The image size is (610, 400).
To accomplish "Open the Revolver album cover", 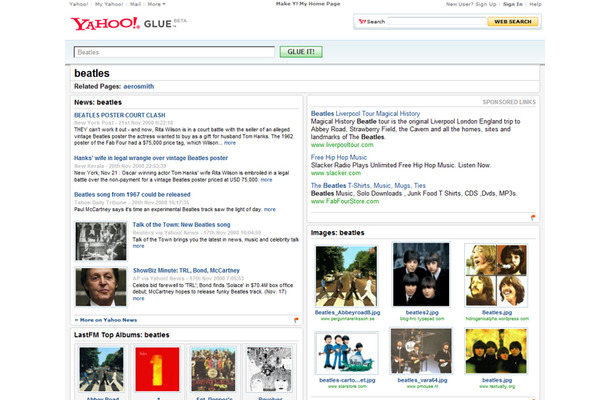I will 269,369.
